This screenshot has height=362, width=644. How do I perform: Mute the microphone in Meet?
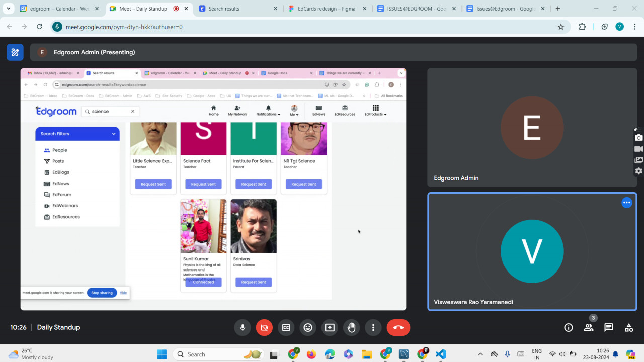click(243, 328)
